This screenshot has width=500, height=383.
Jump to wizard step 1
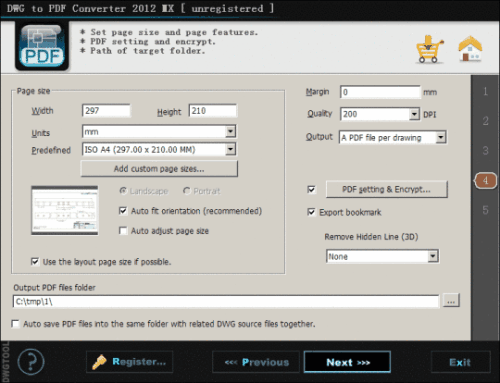(485, 91)
